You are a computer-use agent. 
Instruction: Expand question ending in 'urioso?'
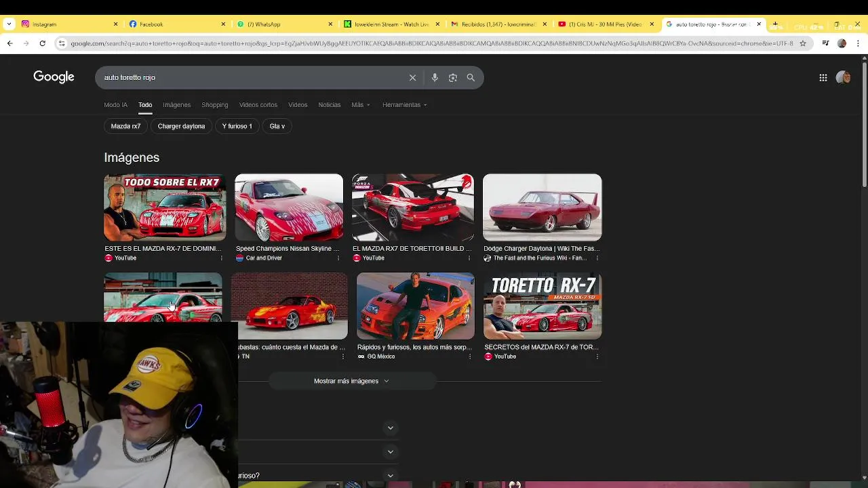pyautogui.click(x=390, y=476)
